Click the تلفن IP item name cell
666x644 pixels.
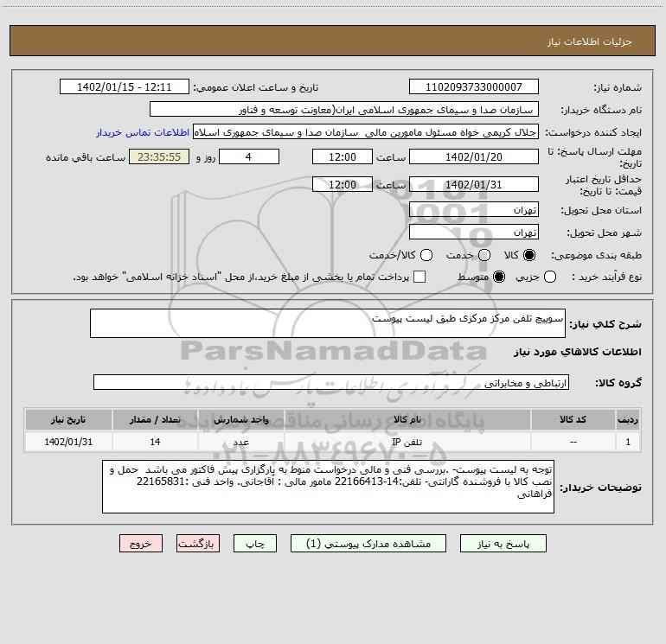407,442
